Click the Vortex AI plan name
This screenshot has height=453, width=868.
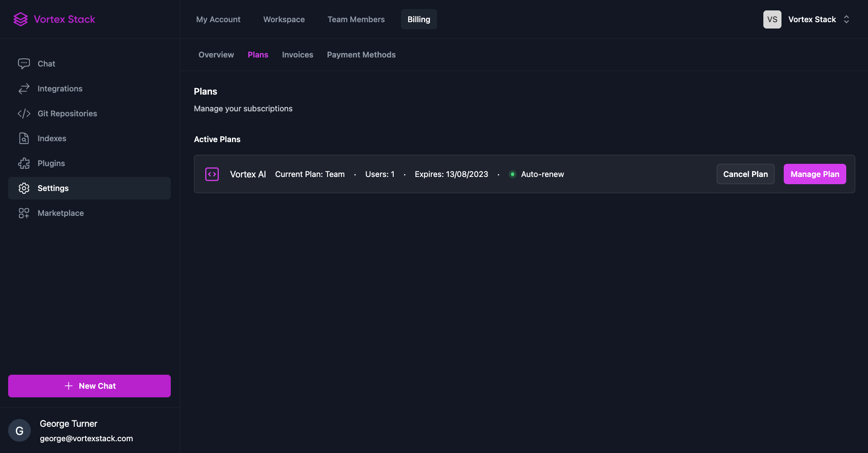coord(248,174)
